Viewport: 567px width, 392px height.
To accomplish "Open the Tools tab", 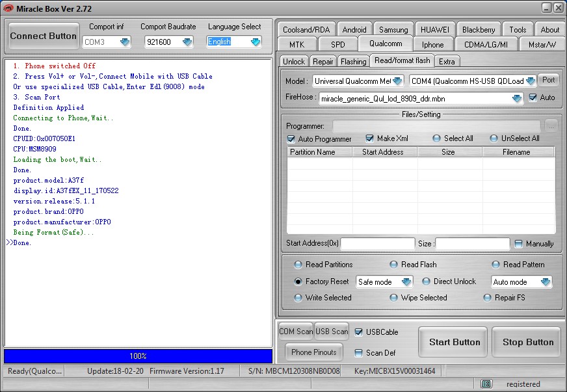I will [518, 30].
